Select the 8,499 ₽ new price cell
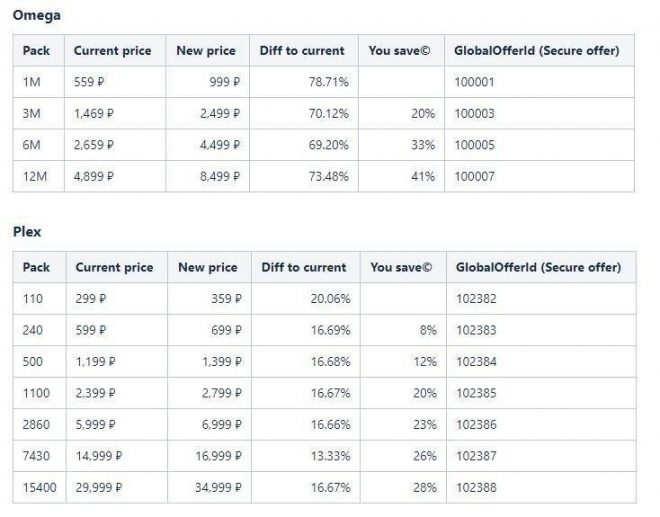 click(x=208, y=176)
